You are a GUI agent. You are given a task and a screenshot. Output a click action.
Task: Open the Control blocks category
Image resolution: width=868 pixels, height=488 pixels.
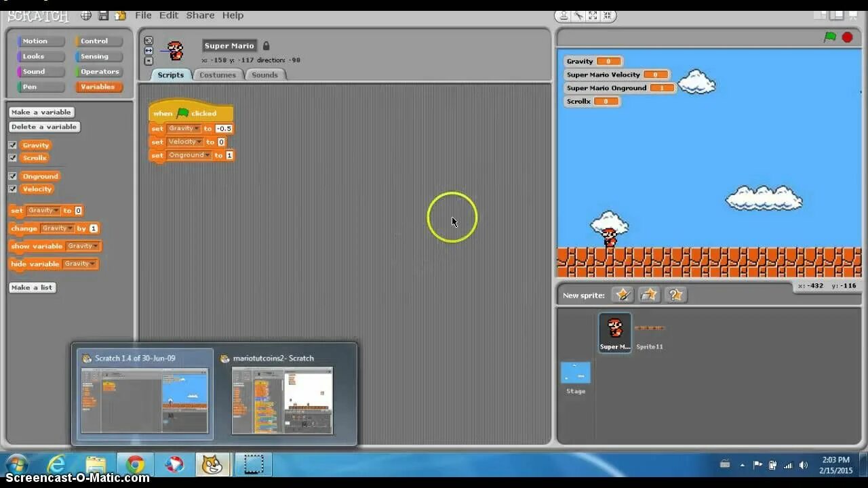(99, 41)
